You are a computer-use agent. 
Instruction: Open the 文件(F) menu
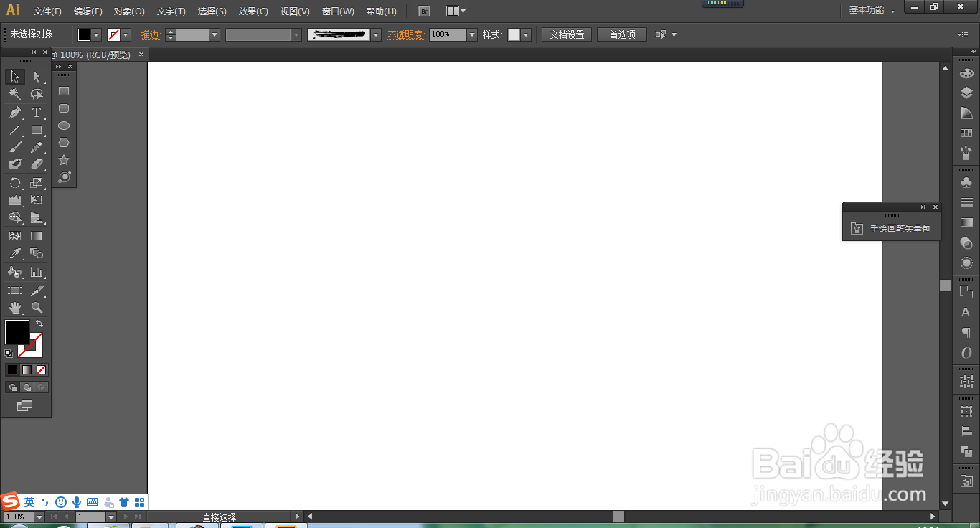click(x=47, y=11)
